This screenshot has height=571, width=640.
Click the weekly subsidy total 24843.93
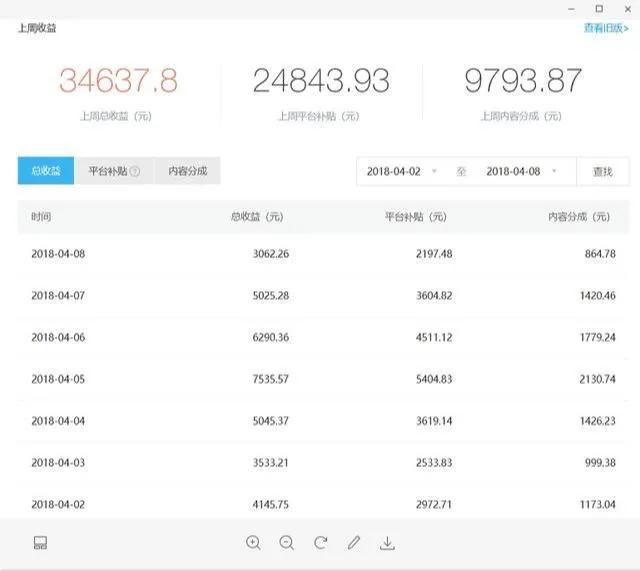(321, 80)
